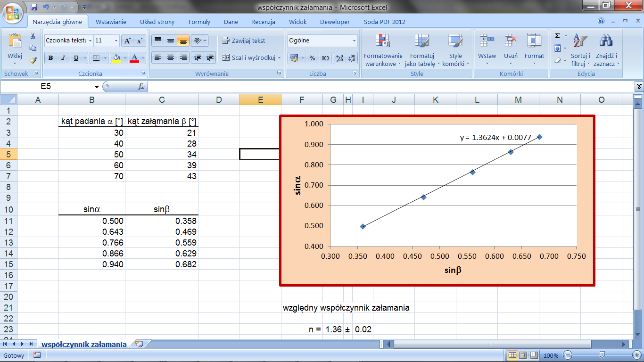Select the współczynnik załamania sheet tab
644x362 pixels.
click(84, 345)
